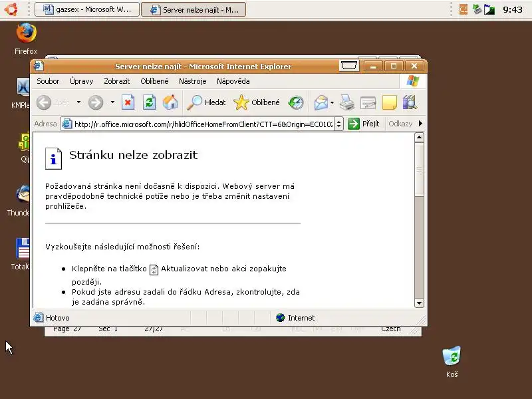Screen dimensions: 532x399
Task: Open the Total Commander floppy desktop icon
Action: (23, 248)
